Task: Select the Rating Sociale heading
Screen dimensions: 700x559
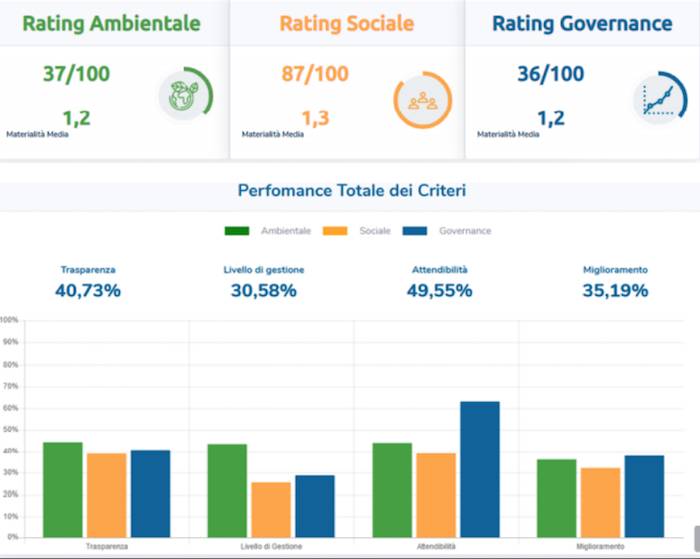Action: pos(347,24)
